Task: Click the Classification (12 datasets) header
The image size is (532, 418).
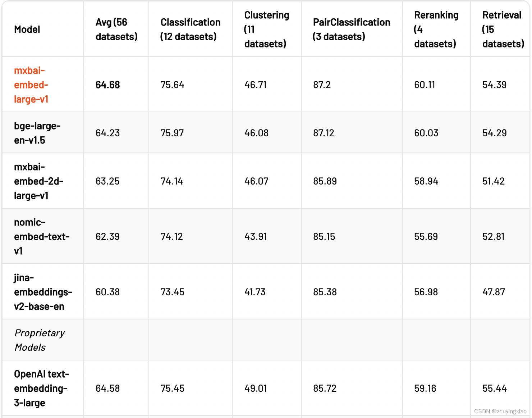Action: 191,29
